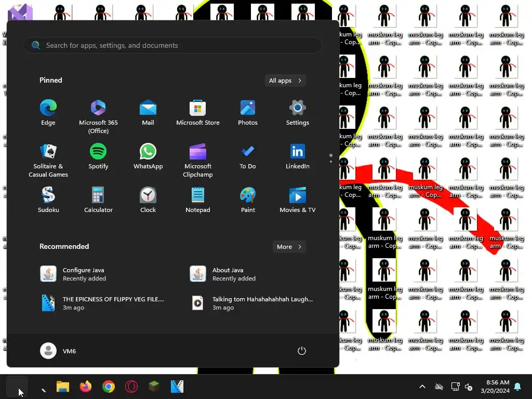Open the Clock app
532x399 pixels.
[148, 200]
